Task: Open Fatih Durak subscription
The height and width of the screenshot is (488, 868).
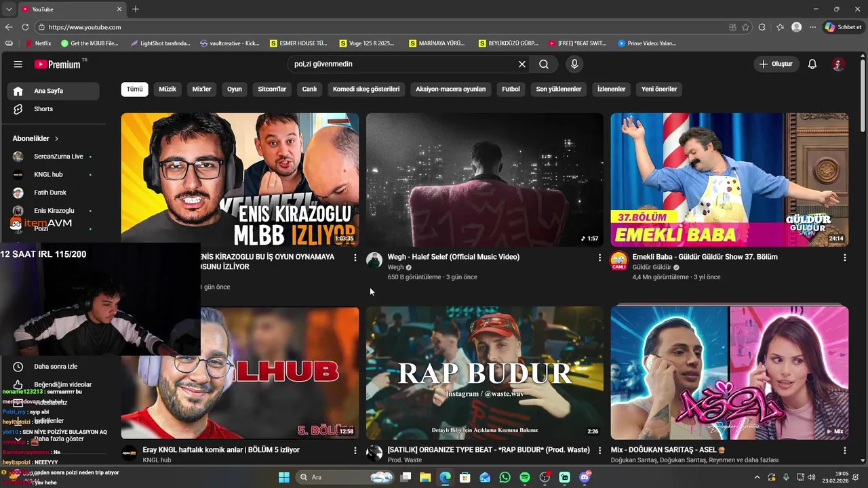Action: pos(54,192)
